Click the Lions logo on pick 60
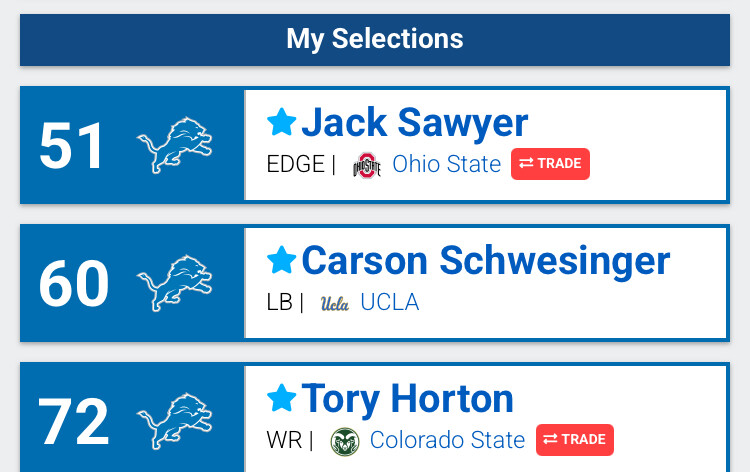750x472 pixels. (x=175, y=284)
